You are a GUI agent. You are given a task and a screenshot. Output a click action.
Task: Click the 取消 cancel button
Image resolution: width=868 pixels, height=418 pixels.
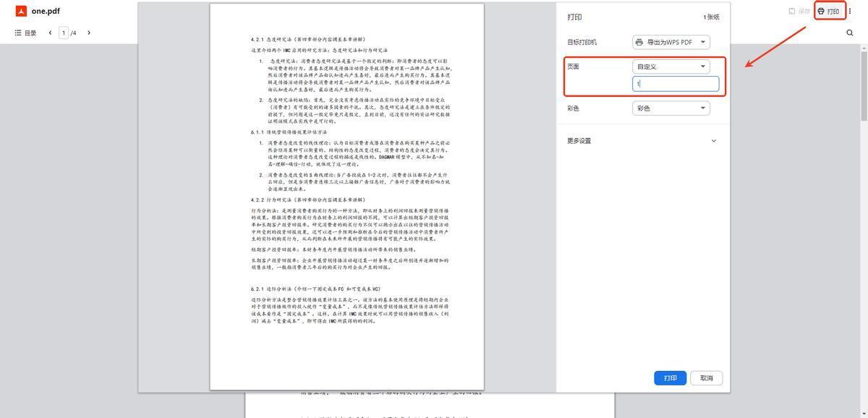click(x=706, y=378)
